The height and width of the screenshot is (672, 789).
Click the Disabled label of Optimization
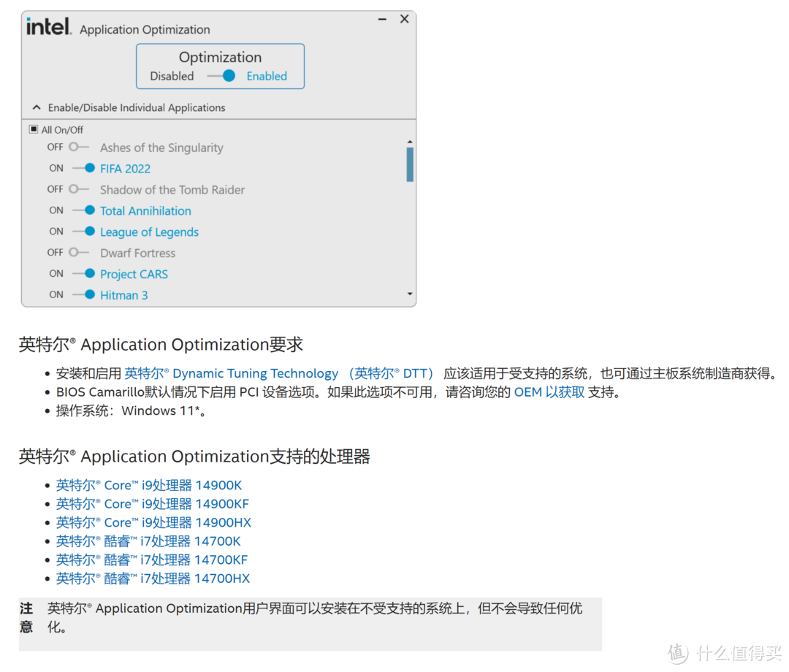tap(172, 76)
